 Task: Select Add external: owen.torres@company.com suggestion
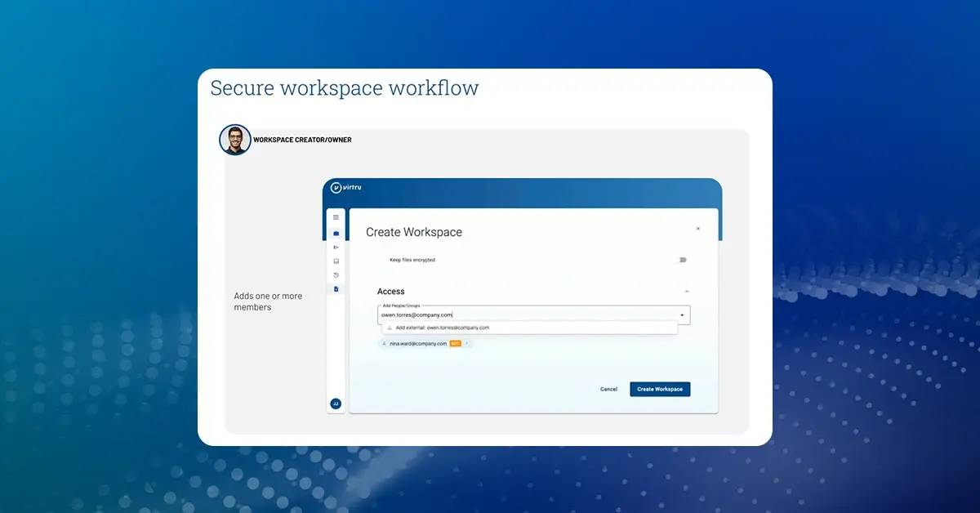tap(529, 328)
